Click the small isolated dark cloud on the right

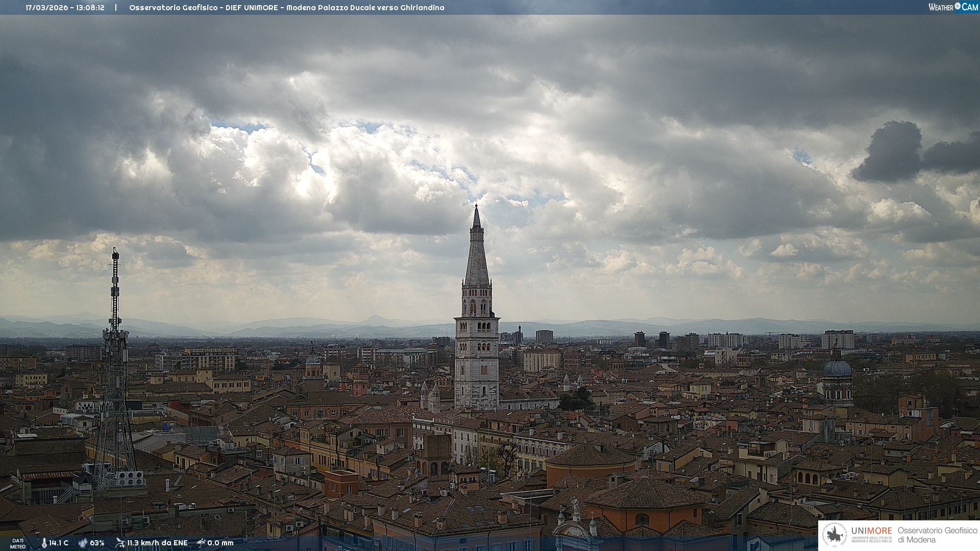(x=893, y=152)
